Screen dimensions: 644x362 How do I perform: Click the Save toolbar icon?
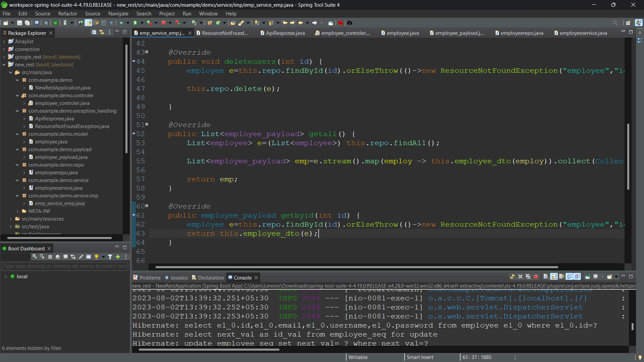19,23
